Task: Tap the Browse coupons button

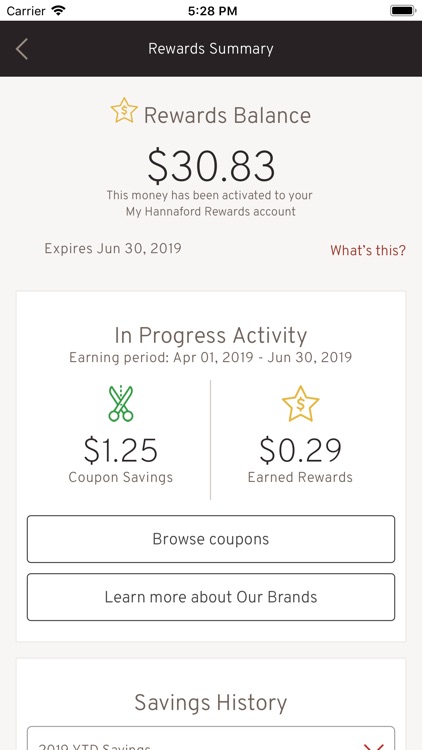Action: pyautogui.click(x=211, y=539)
